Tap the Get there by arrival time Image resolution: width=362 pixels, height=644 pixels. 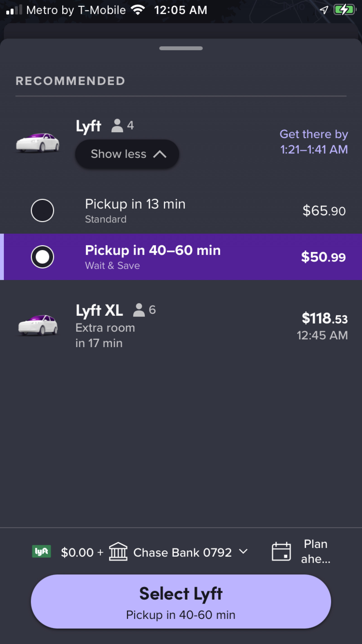click(314, 142)
